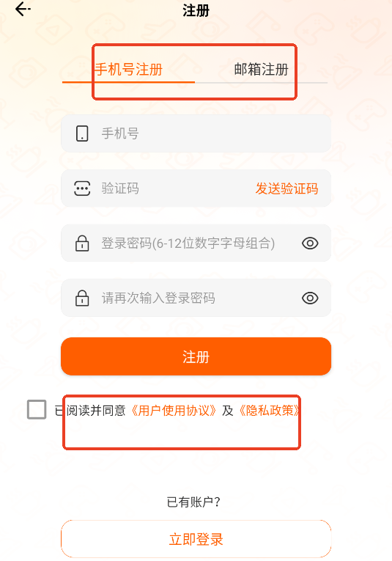392x561 pixels.
Task: Open the 《用户使用协议》 link
Action: (x=174, y=411)
